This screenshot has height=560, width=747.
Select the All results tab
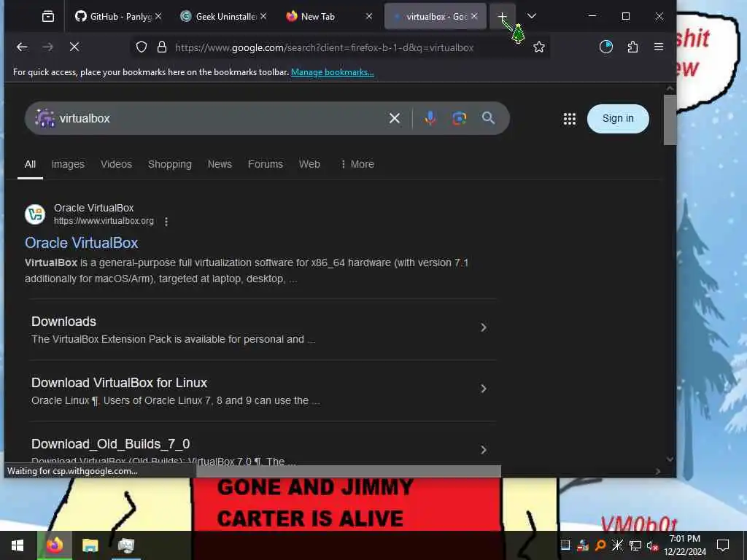pos(30,164)
